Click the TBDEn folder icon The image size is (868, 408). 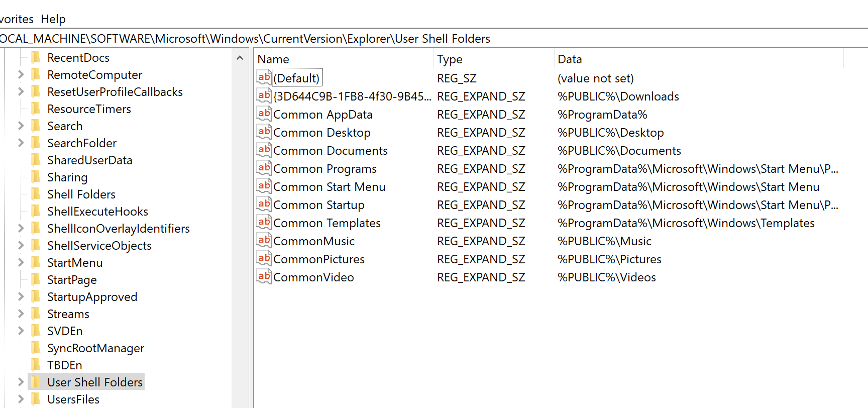coord(36,365)
